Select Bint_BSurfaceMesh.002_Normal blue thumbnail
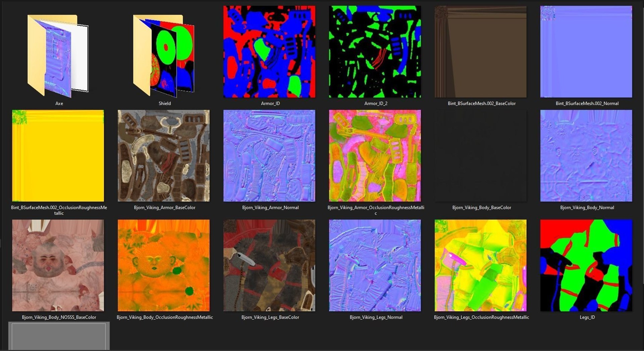This screenshot has height=351, width=644. pos(586,52)
